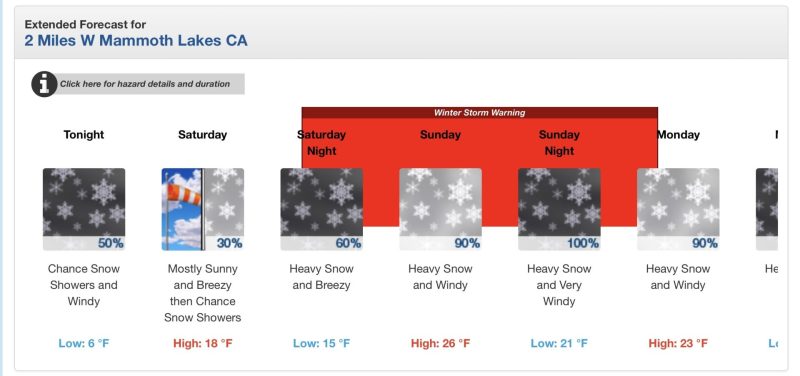Image resolution: width=800 pixels, height=376 pixels.
Task: Open Sunday's heavy snow forecast icon
Action: coord(440,209)
